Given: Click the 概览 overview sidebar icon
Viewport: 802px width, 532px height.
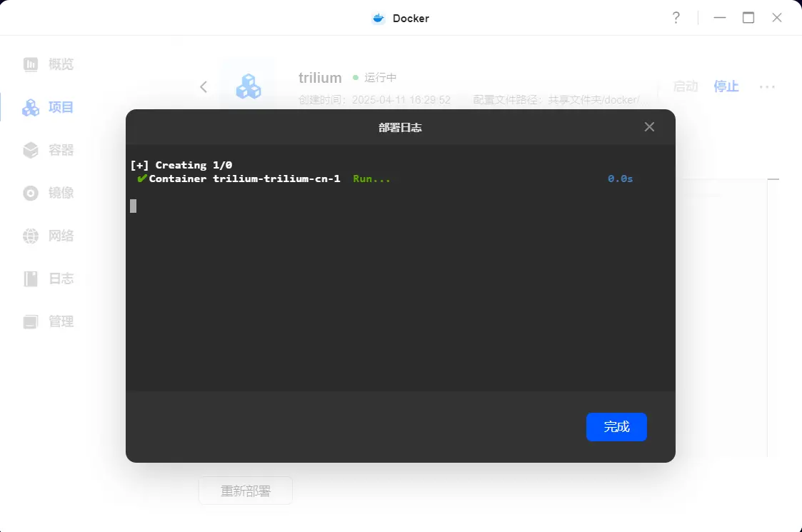Looking at the screenshot, I should tap(31, 65).
